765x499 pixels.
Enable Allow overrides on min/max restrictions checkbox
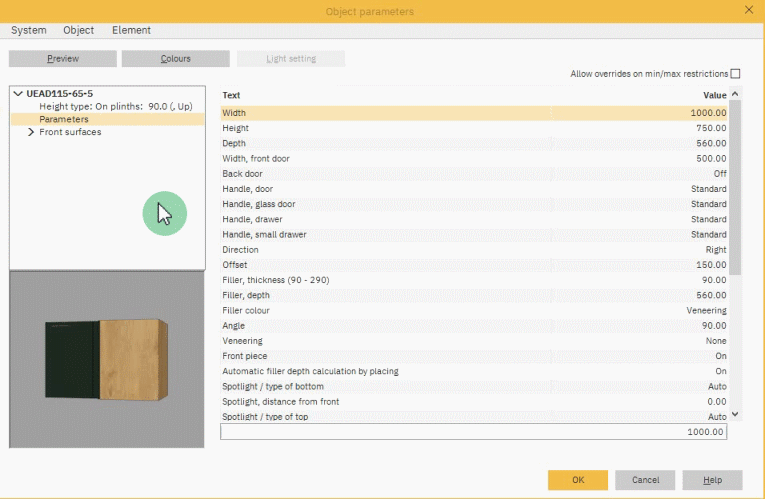click(x=735, y=74)
